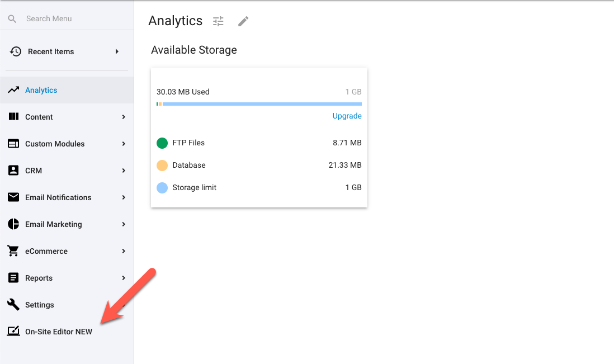Viewport: 614px width, 364px height.
Task: Click the green FTP Files color dot
Action: (x=162, y=143)
